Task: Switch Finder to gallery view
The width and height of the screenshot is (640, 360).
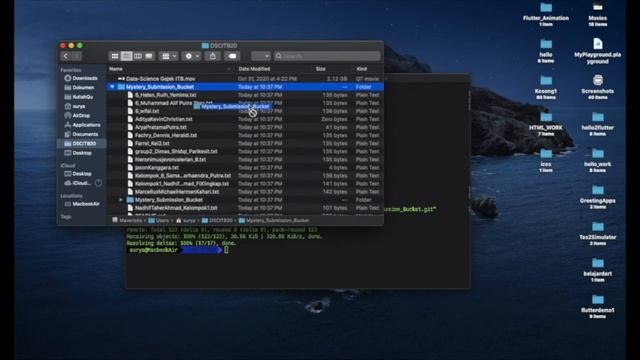Action: click(149, 56)
